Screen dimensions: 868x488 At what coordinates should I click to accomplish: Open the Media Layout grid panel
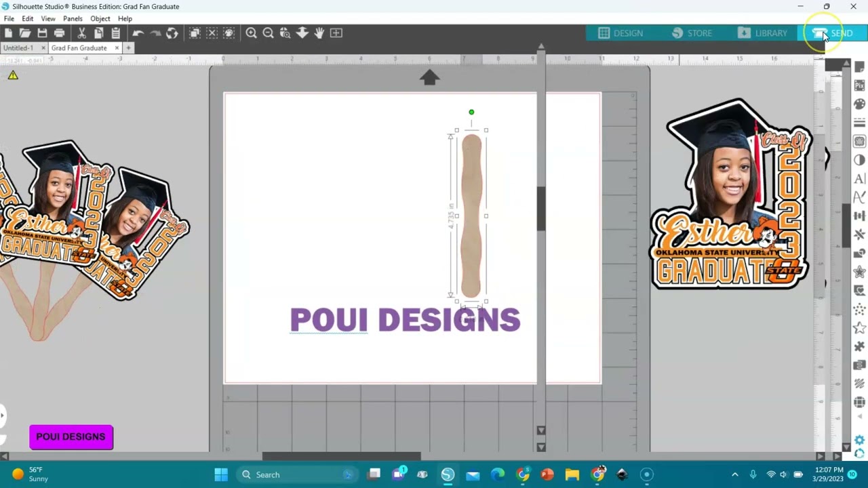point(859,402)
